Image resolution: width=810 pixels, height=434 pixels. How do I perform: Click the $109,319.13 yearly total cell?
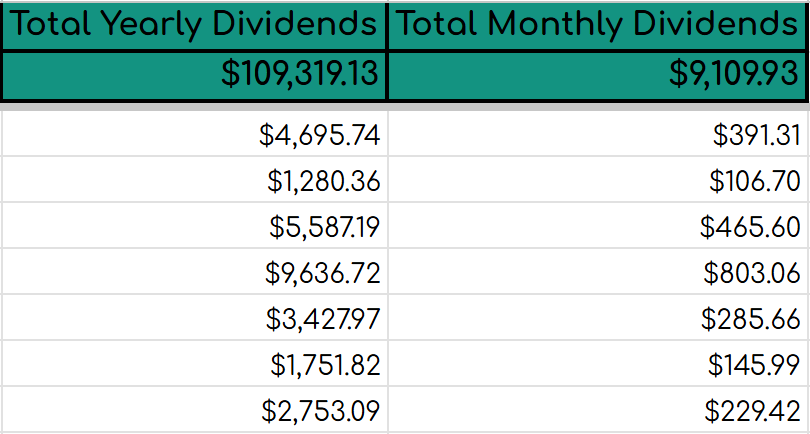tap(195, 74)
